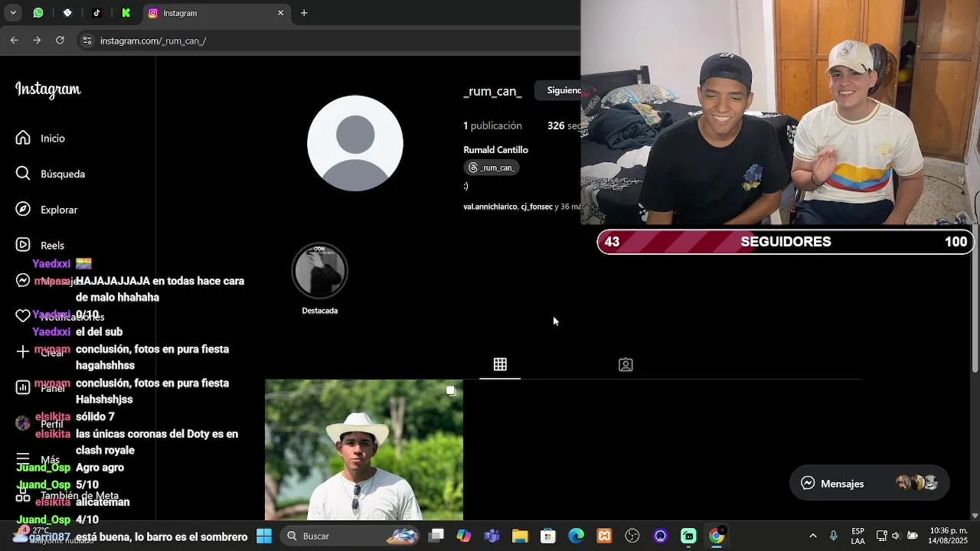Open Mensajes messenger icon in sidebar

pyautogui.click(x=23, y=281)
